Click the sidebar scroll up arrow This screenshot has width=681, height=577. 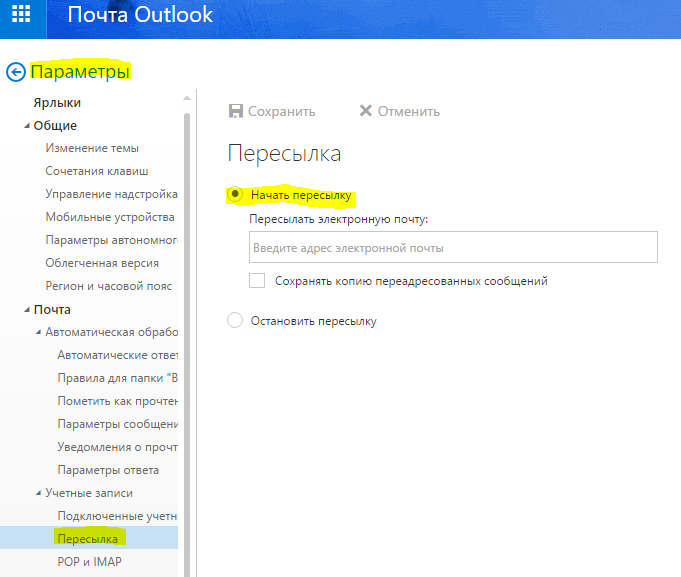click(x=187, y=99)
